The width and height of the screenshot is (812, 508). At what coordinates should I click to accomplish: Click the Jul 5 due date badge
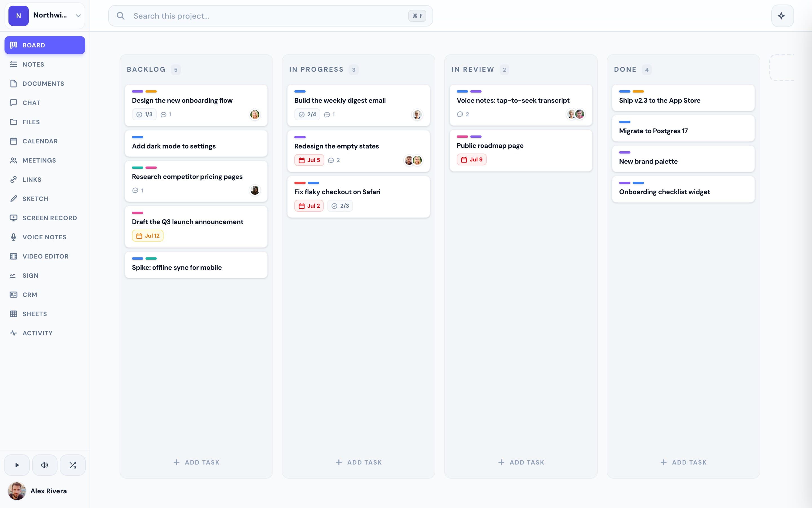tap(309, 160)
